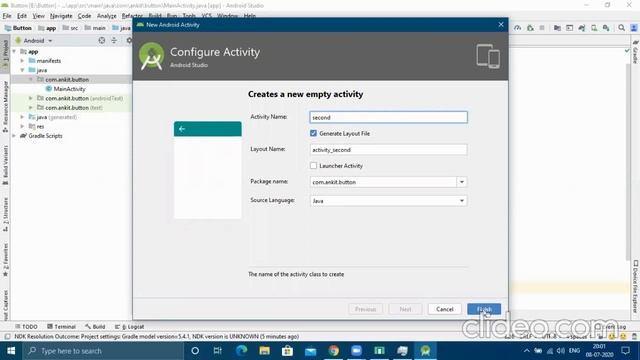The height and width of the screenshot is (360, 640).
Task: Open the Terminal tool window
Action: 61,327
